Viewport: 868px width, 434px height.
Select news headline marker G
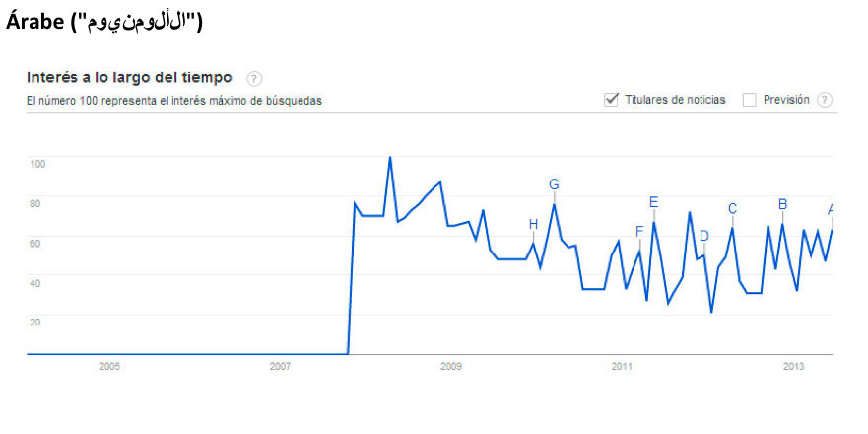click(x=554, y=184)
